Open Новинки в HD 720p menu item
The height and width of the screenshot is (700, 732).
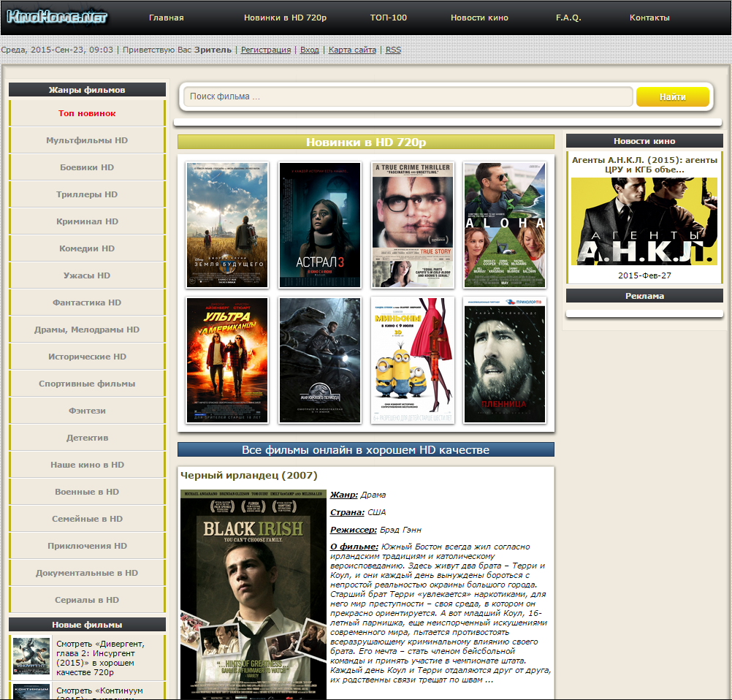(285, 18)
